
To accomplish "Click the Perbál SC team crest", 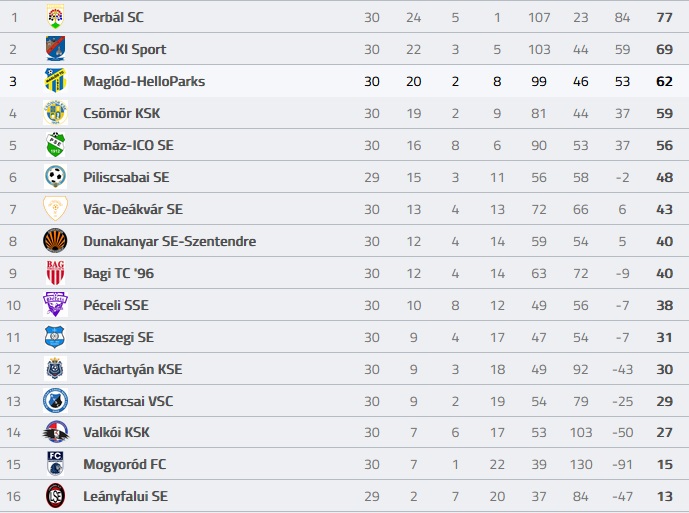I will (55, 17).
